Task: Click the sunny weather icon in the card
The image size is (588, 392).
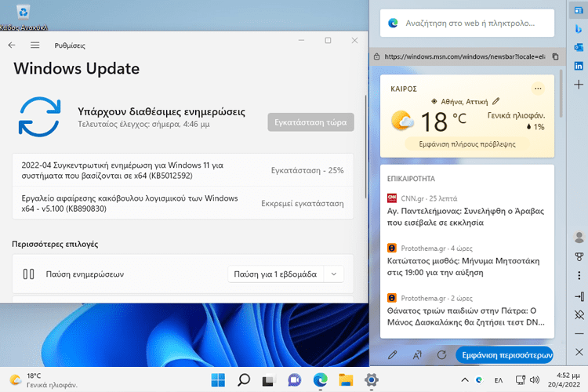Action: click(x=402, y=121)
